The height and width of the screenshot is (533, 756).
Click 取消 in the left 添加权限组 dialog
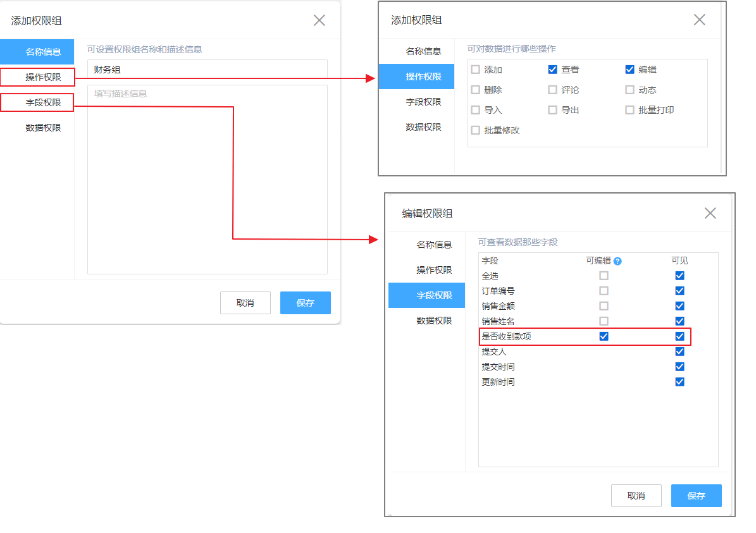[245, 303]
